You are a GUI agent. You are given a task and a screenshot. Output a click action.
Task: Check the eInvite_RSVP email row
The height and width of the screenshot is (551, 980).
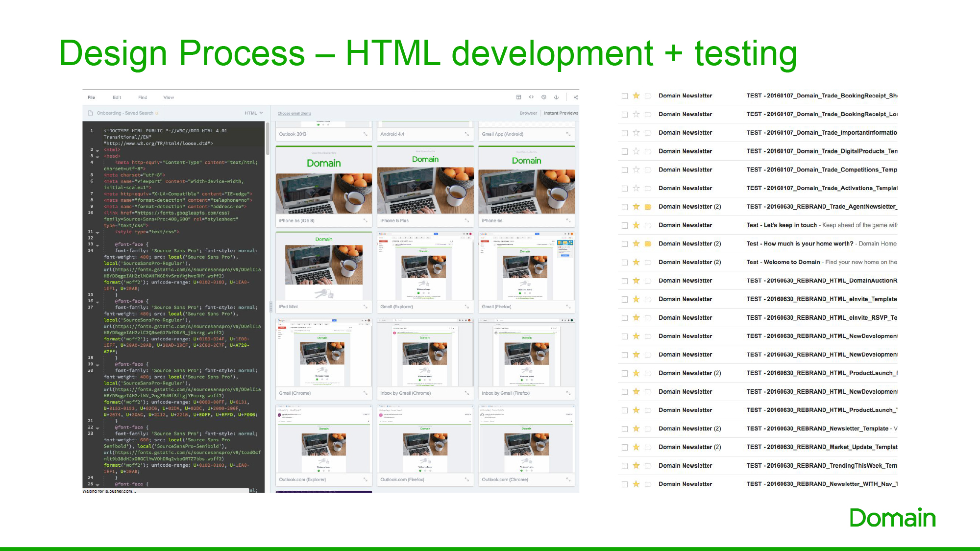tap(625, 318)
